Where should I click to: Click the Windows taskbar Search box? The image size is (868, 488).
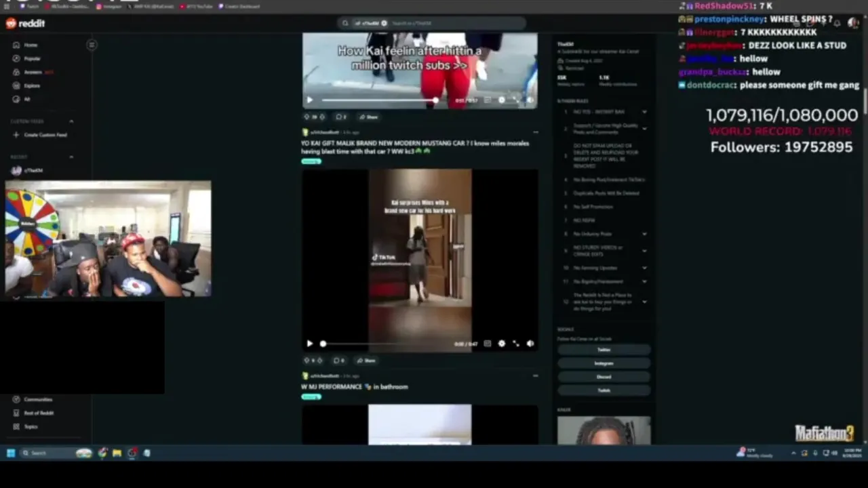click(x=57, y=453)
